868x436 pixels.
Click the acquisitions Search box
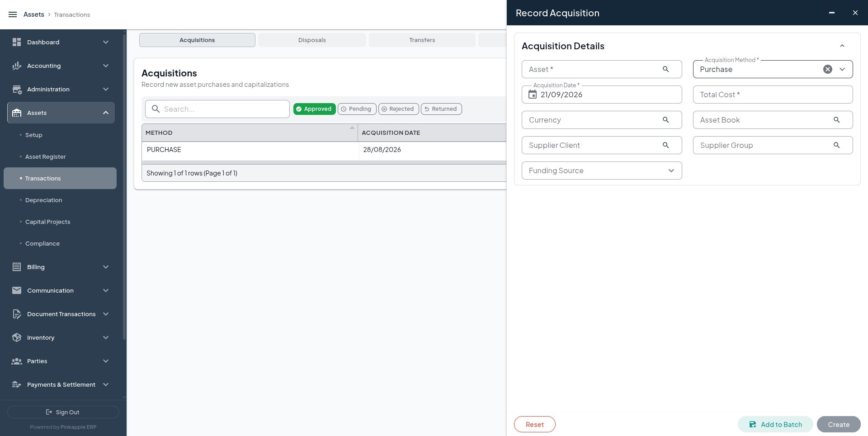217,109
